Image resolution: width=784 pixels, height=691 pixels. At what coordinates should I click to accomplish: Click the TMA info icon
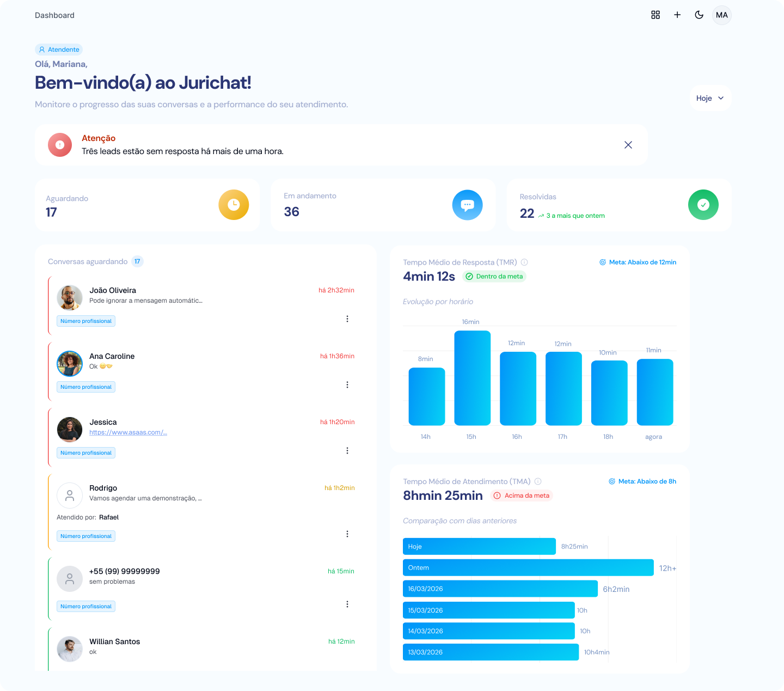(538, 481)
